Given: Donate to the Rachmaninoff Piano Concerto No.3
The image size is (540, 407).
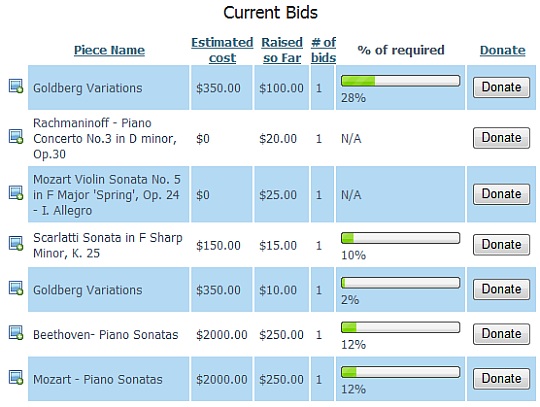Looking at the screenshot, I should (x=501, y=138).
